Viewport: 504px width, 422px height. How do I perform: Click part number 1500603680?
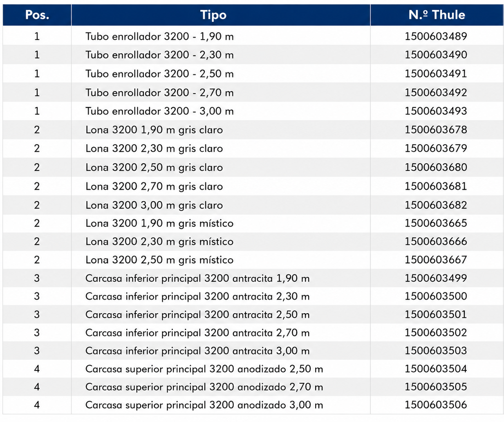coord(436,167)
